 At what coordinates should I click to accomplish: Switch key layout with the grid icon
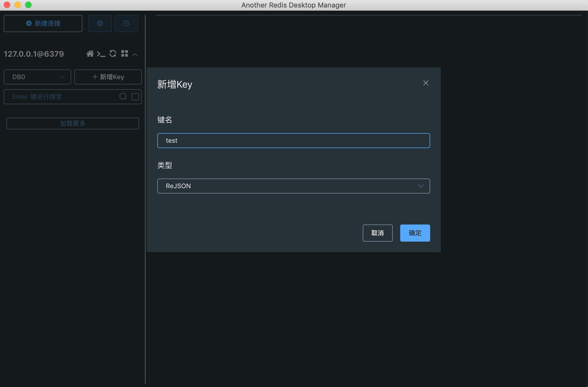point(124,54)
